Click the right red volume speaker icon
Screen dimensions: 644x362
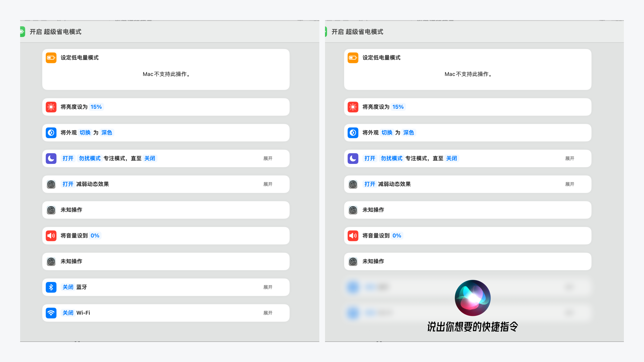click(x=353, y=236)
